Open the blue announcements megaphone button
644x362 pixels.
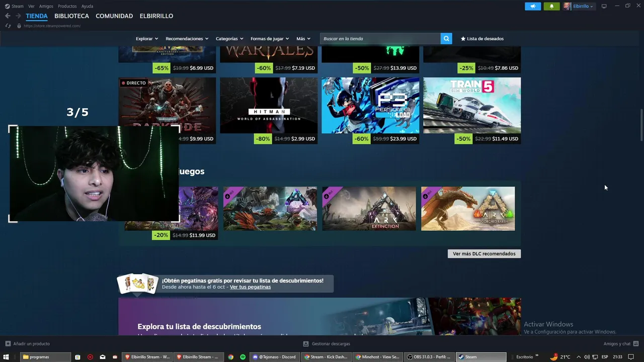pos(533,6)
